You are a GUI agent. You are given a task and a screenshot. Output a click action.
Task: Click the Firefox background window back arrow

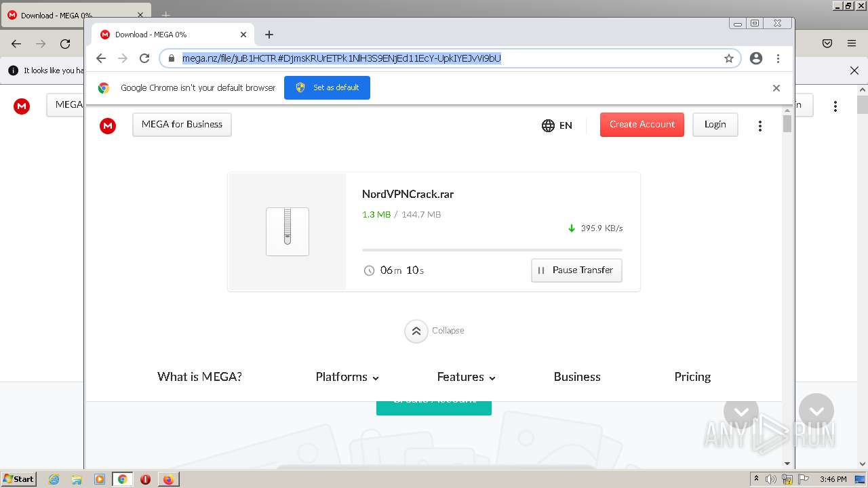coord(16,43)
